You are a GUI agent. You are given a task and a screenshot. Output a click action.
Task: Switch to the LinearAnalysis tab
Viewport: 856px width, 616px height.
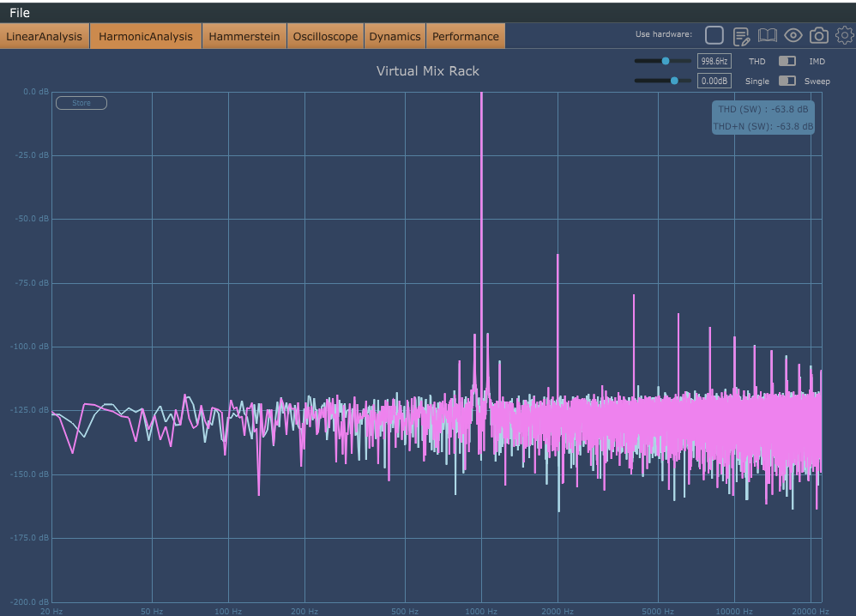point(45,36)
